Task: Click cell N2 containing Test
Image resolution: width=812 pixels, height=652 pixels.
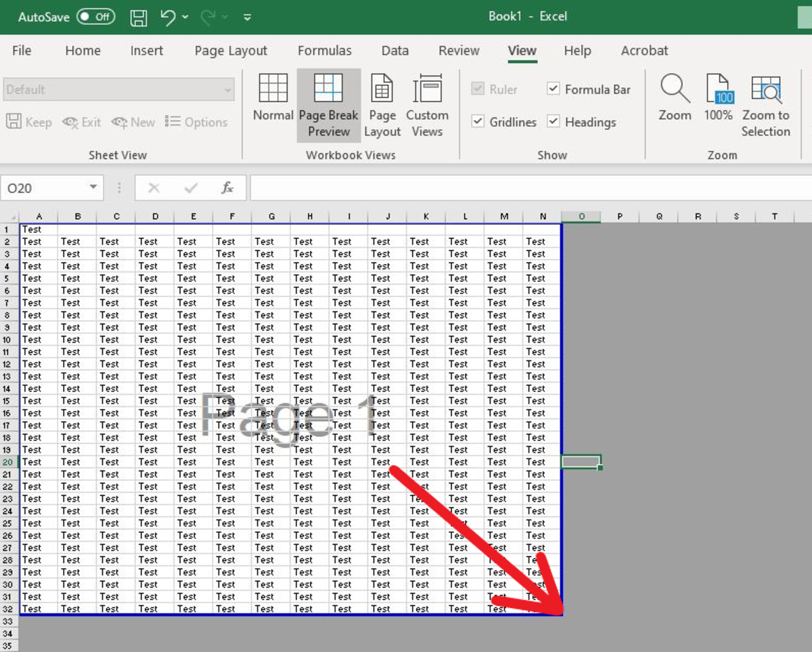Action: [x=542, y=242]
